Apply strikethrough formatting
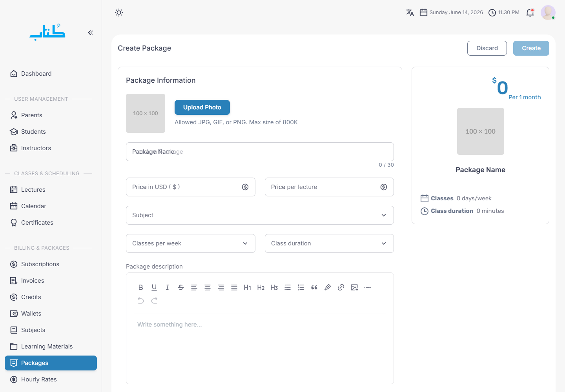 click(181, 287)
